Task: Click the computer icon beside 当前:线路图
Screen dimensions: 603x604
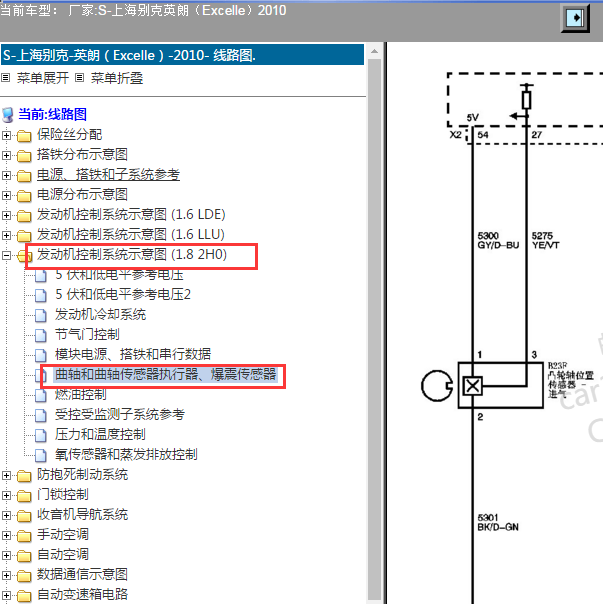Action: pos(8,115)
